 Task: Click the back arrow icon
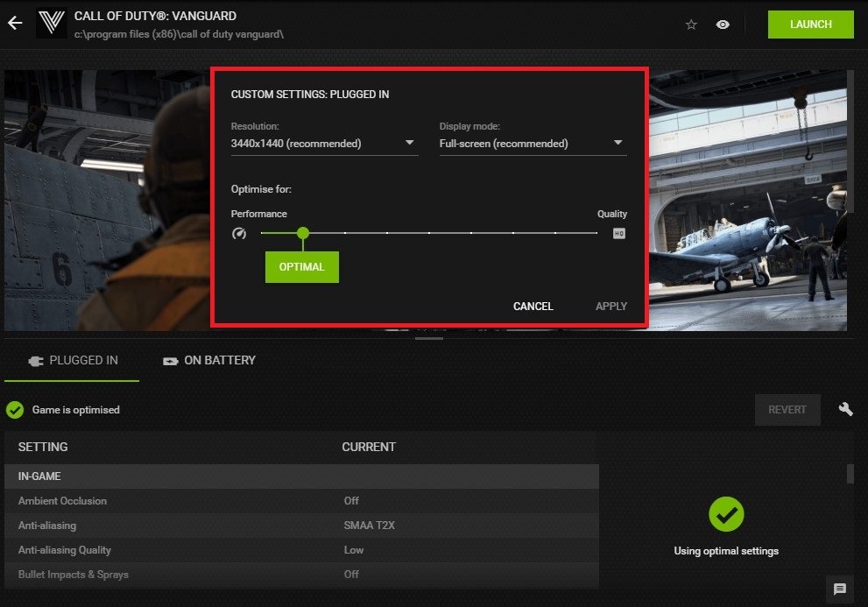(14, 24)
